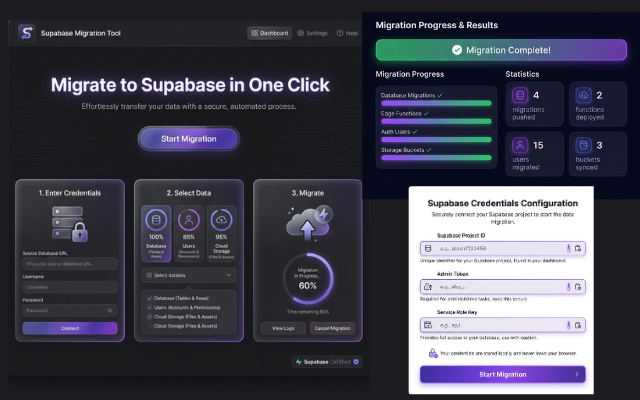
Task: Click the lock key icon in Admin Token field
Action: click(x=428, y=287)
